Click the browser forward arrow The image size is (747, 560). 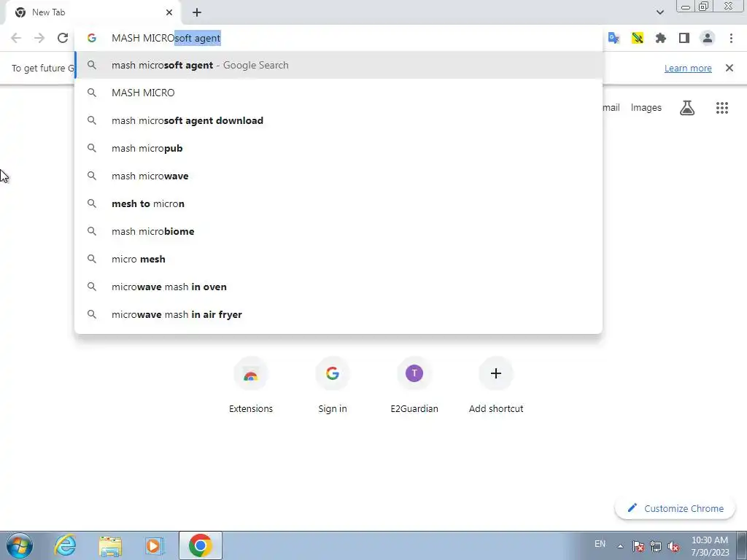click(39, 38)
